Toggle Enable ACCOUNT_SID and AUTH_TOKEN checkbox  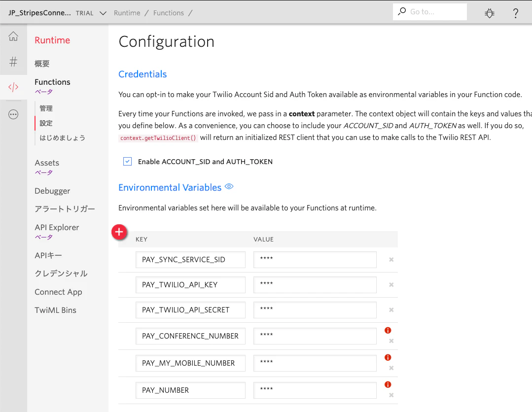(128, 162)
